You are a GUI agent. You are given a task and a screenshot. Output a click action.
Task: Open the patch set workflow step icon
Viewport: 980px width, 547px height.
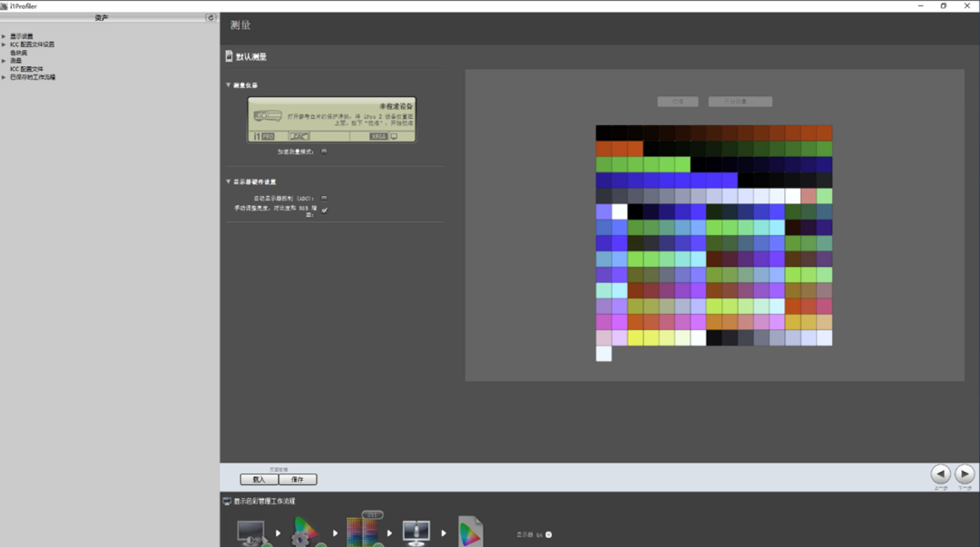click(361, 532)
